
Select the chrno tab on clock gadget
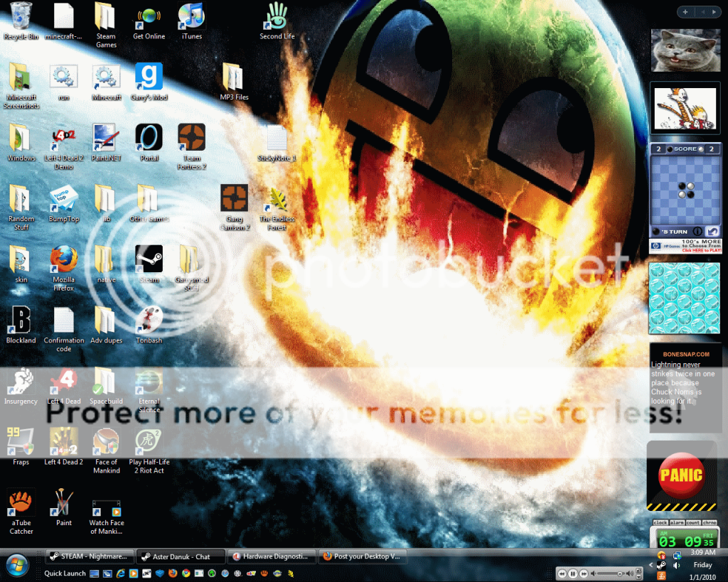(x=709, y=522)
